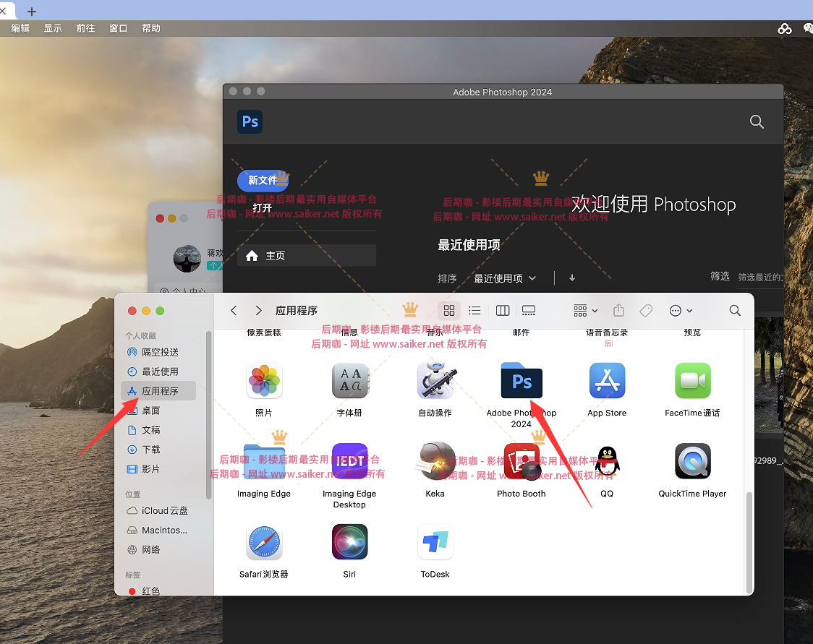Open the 窗口 menu
This screenshot has width=813, height=644.
point(118,28)
